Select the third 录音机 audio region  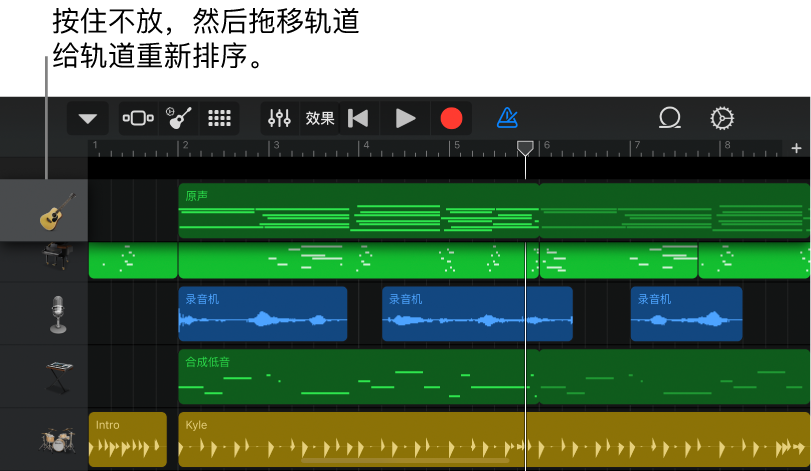click(686, 314)
